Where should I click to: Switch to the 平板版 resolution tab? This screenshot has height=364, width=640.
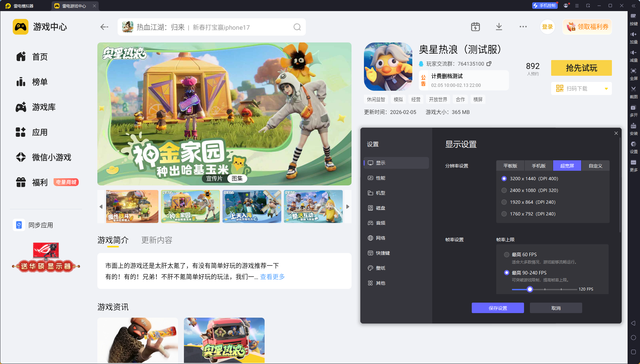click(x=510, y=166)
